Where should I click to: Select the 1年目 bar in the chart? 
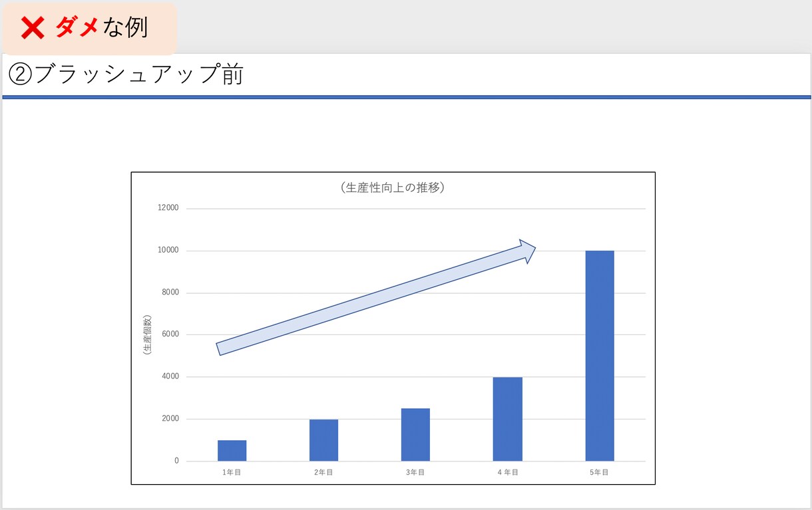click(232, 451)
